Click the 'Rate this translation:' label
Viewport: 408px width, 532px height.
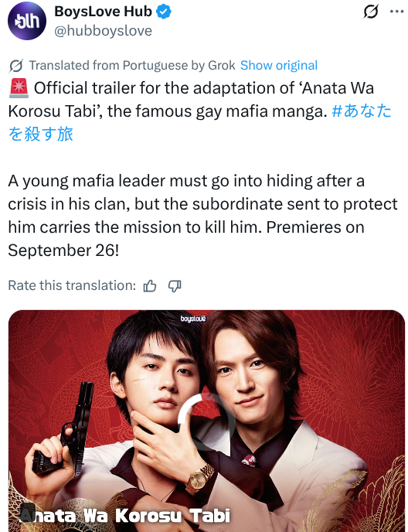coord(72,285)
